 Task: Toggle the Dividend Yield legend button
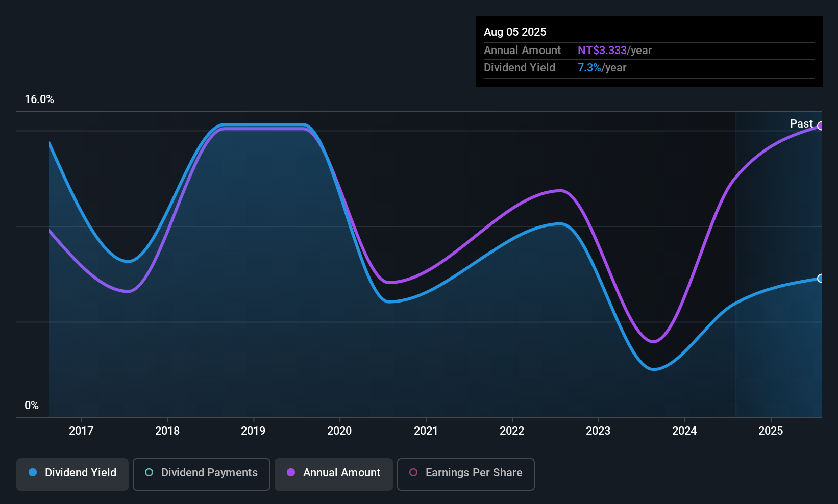click(72, 474)
